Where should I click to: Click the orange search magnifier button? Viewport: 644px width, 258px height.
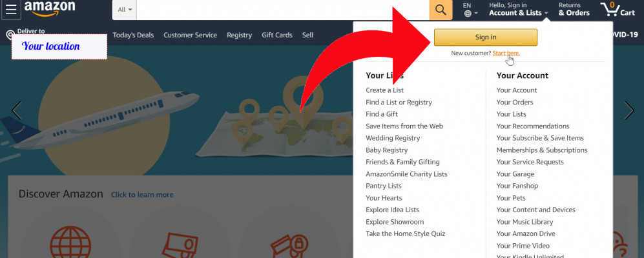pyautogui.click(x=441, y=10)
